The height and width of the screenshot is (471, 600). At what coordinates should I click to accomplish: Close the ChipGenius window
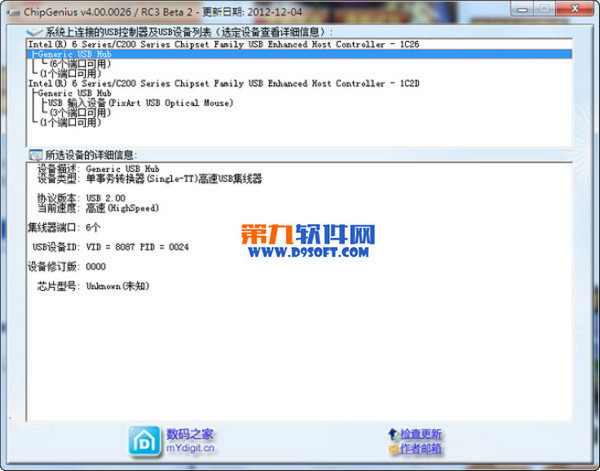point(575,9)
